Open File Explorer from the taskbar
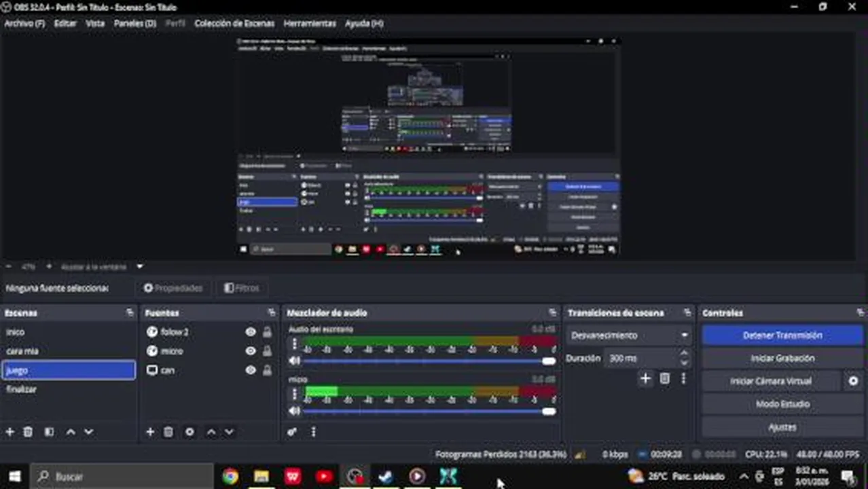This screenshot has height=489, width=868. [x=261, y=477]
